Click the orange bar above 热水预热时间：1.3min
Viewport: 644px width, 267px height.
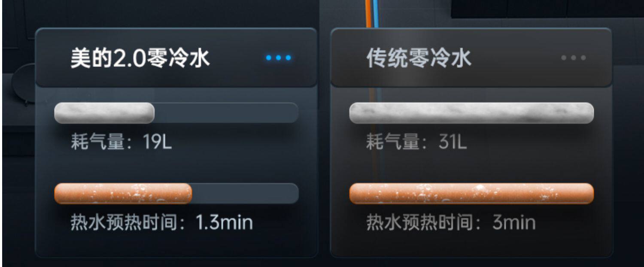[123, 194]
